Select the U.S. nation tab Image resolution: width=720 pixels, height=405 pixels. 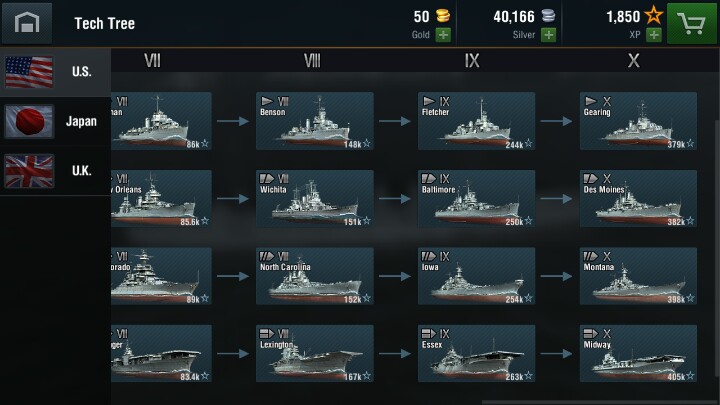55,72
